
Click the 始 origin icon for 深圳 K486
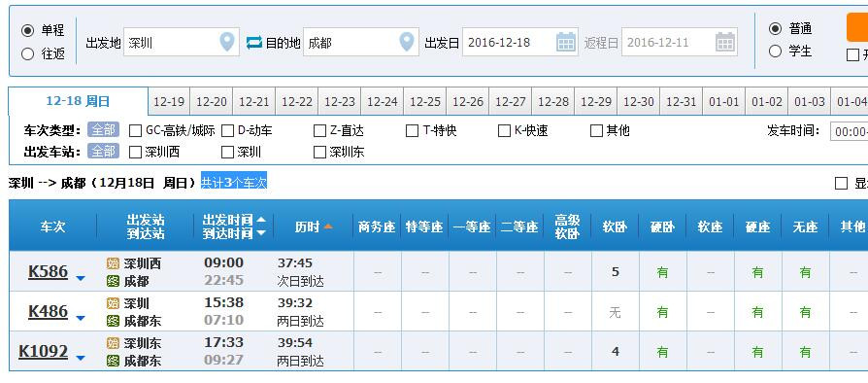pyautogui.click(x=113, y=303)
